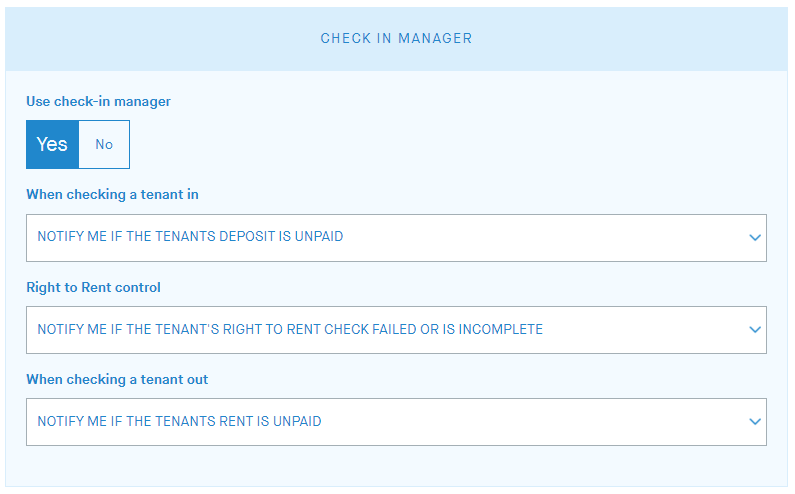Image resolution: width=795 pixels, height=494 pixels.
Task: Click the chevron on the rent unpaid dropdown
Action: tap(755, 422)
